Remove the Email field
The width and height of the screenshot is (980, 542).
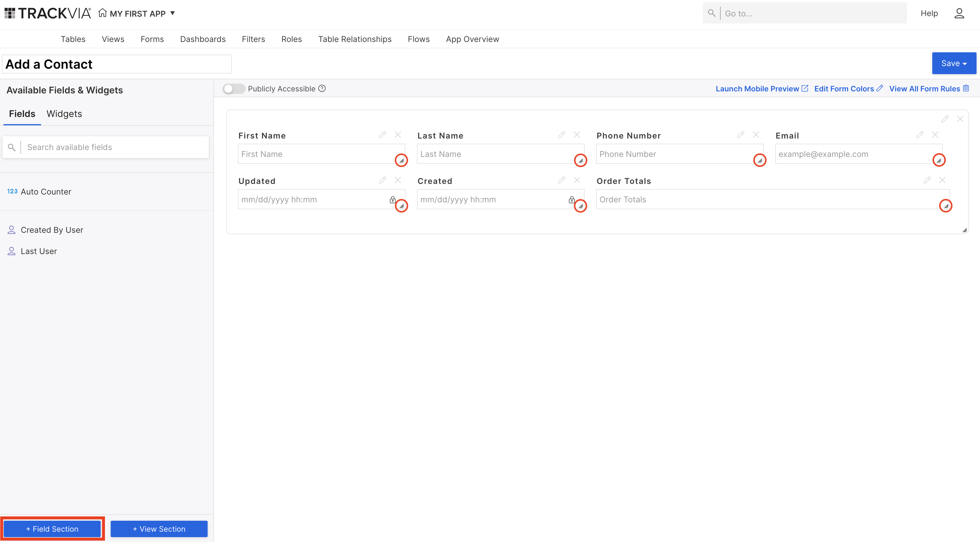click(935, 134)
